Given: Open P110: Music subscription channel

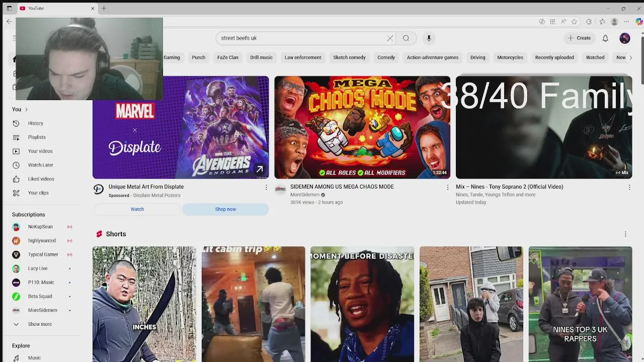Looking at the screenshot, I should tap(40, 283).
